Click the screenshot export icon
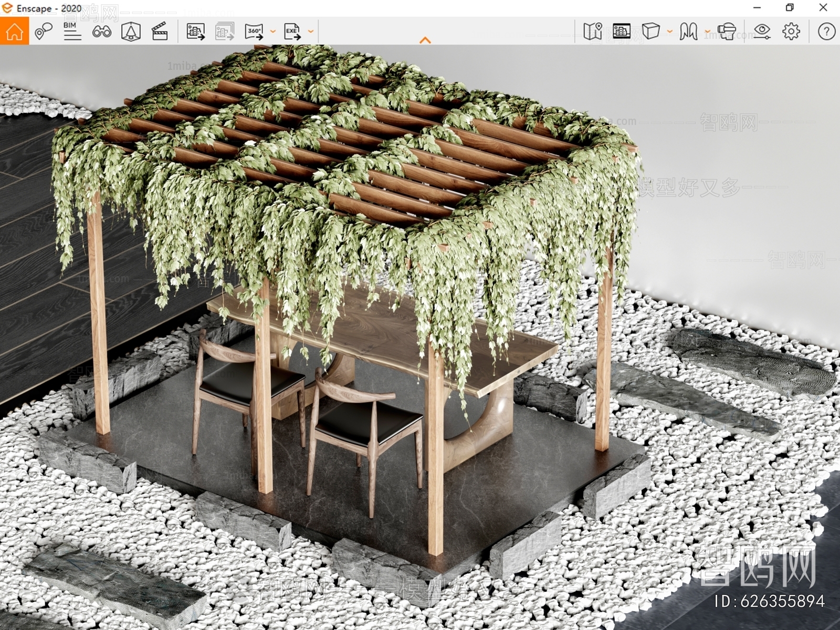 click(x=195, y=31)
